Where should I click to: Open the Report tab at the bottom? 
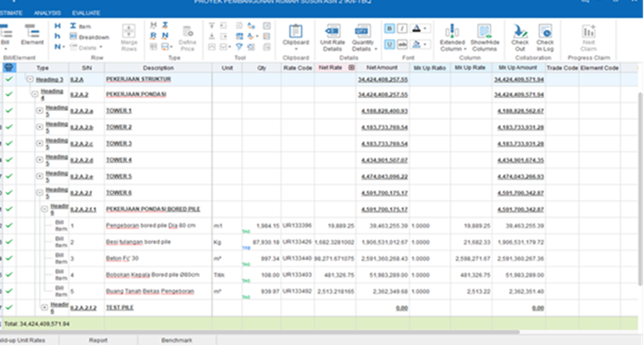98,340
